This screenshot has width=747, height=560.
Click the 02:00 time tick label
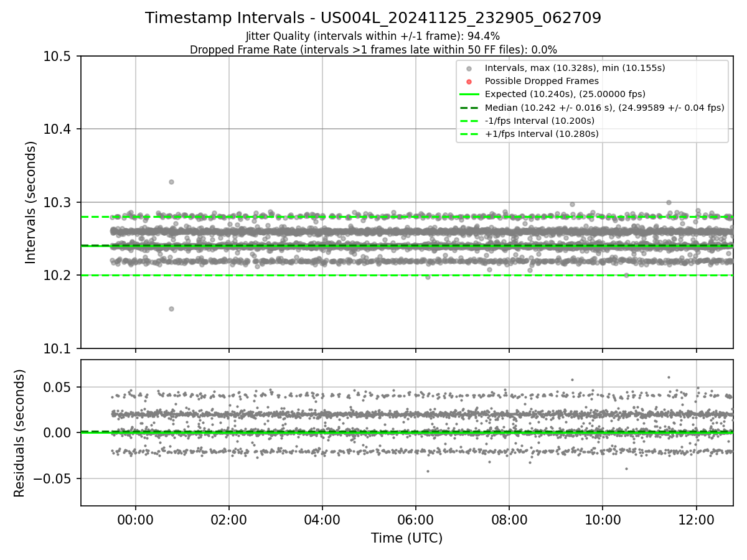229,520
